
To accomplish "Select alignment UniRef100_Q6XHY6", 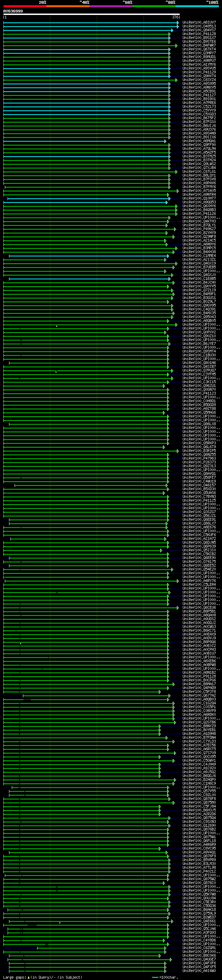I will [x=199, y=206].
